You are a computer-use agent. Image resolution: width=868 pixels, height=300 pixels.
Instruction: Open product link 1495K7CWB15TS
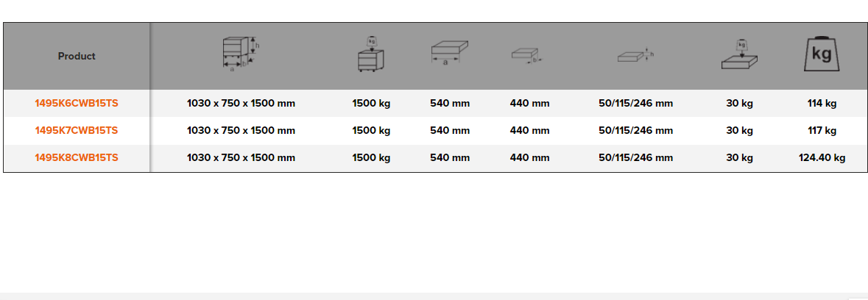77,131
